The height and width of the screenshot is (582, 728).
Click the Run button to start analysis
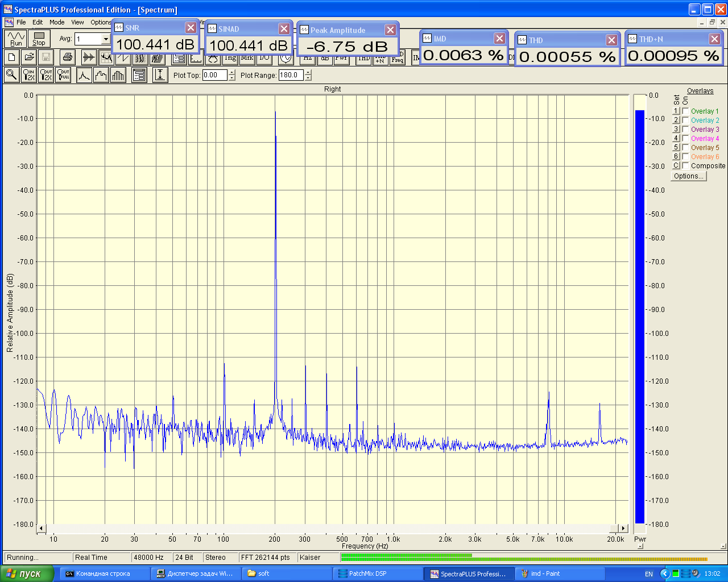click(15, 39)
